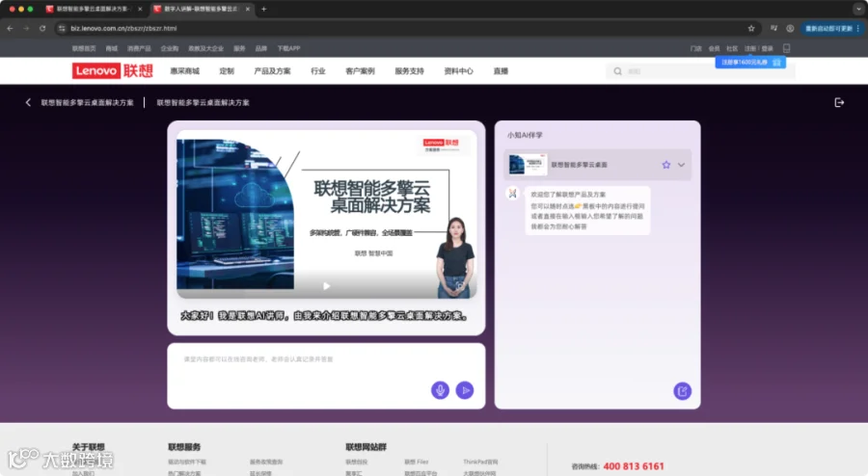Click the course thumbnail in AI panel

pyautogui.click(x=528, y=165)
